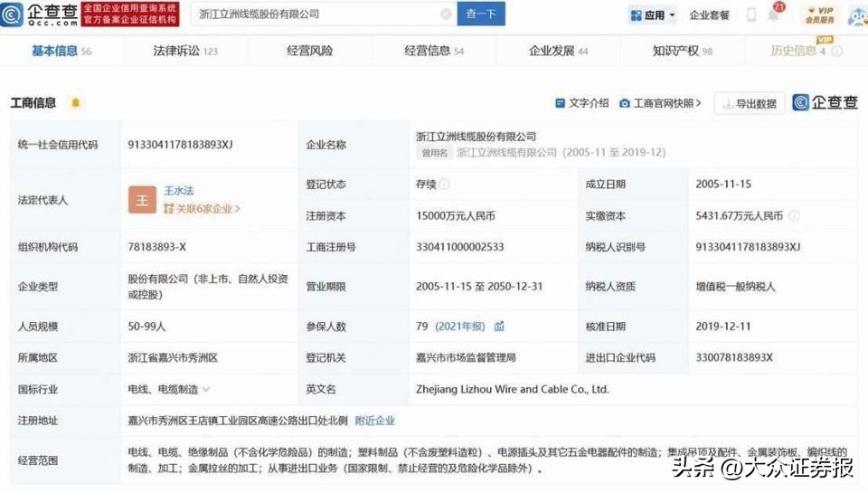Viewport: 868px width, 493px height.
Task: Click the chart icon next to 2021年报
Action: 499,326
